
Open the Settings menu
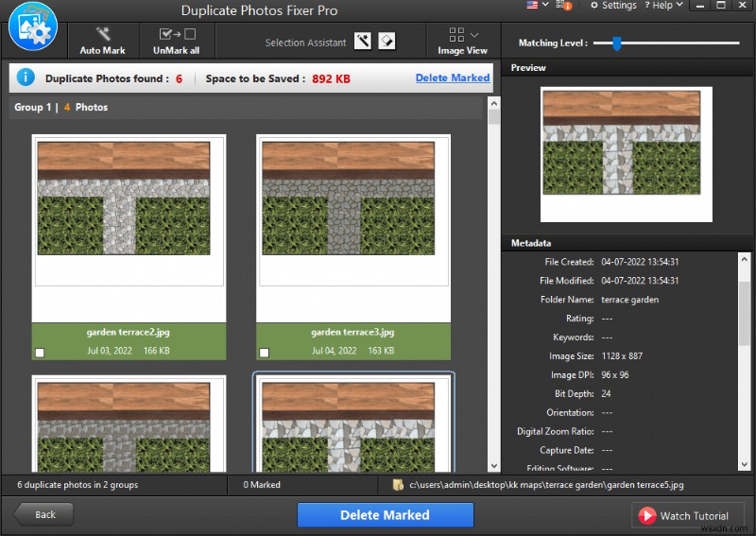coord(612,6)
